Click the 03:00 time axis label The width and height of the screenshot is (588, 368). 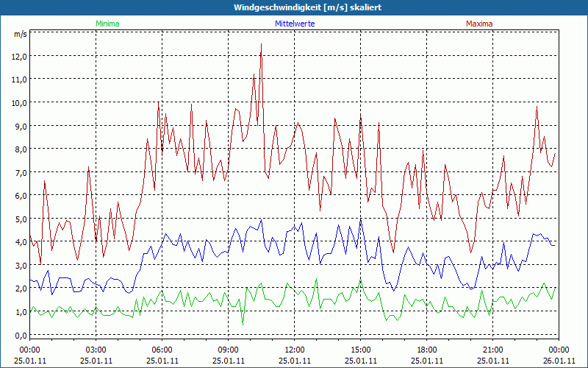point(96,350)
